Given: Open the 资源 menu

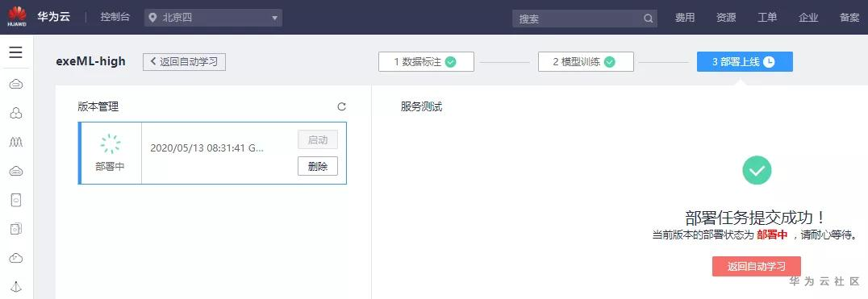Looking at the screenshot, I should pos(726,18).
